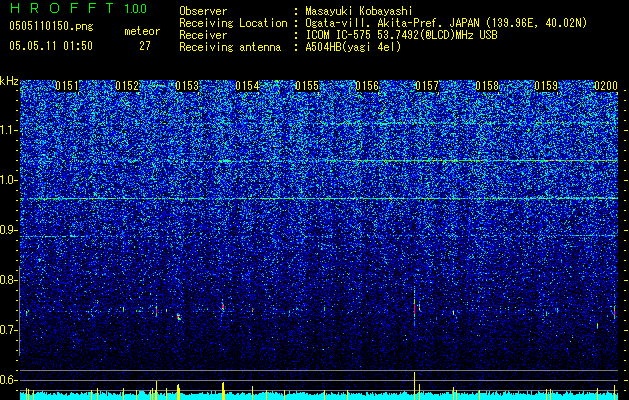
Task: Click the Receiving antenna label
Action: [x=230, y=47]
